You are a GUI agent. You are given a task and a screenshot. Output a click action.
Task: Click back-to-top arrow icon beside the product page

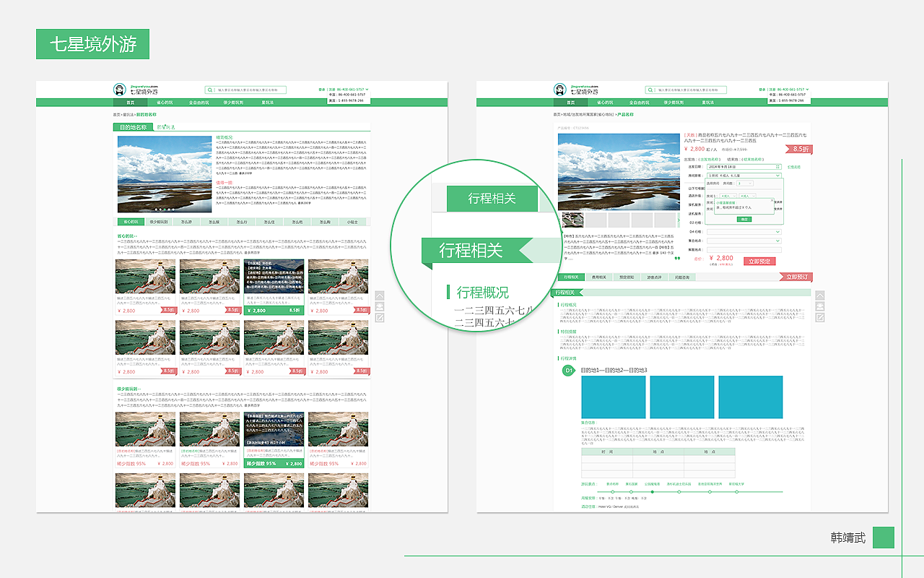(x=819, y=296)
